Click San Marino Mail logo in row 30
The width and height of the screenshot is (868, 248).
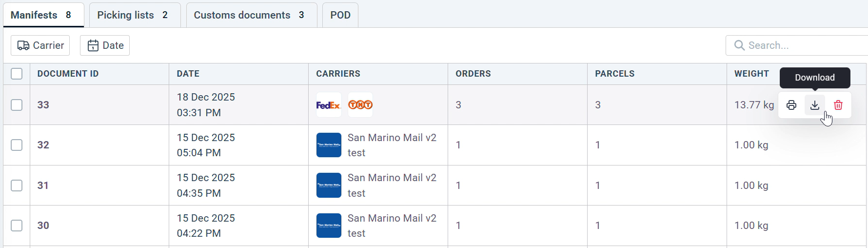coord(329,226)
